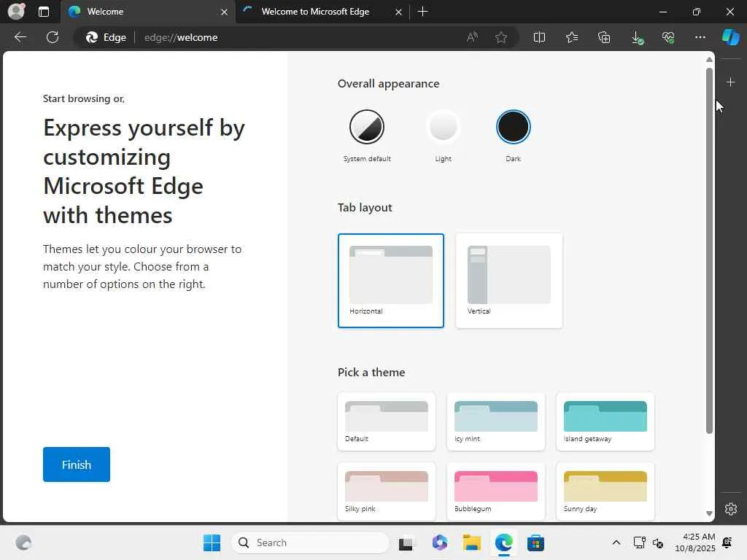The image size is (747, 560).
Task: Click the Edge icon on the taskbar
Action: (x=503, y=542)
